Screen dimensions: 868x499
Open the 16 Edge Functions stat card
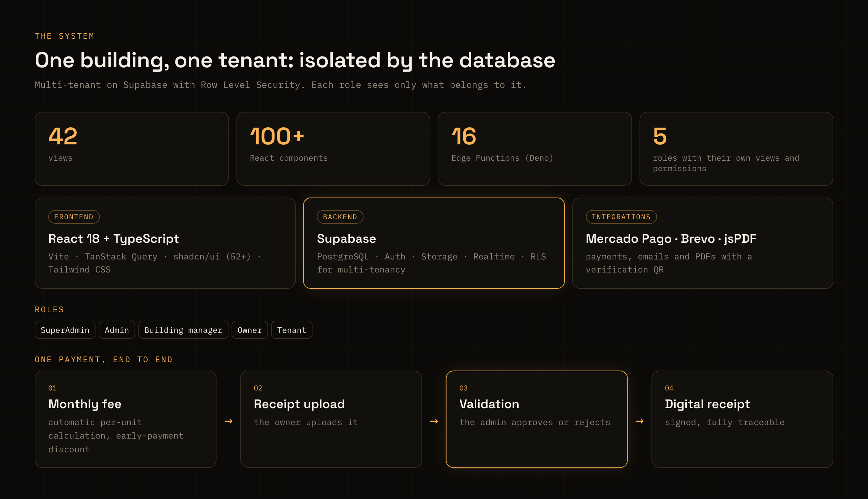pyautogui.click(x=535, y=149)
